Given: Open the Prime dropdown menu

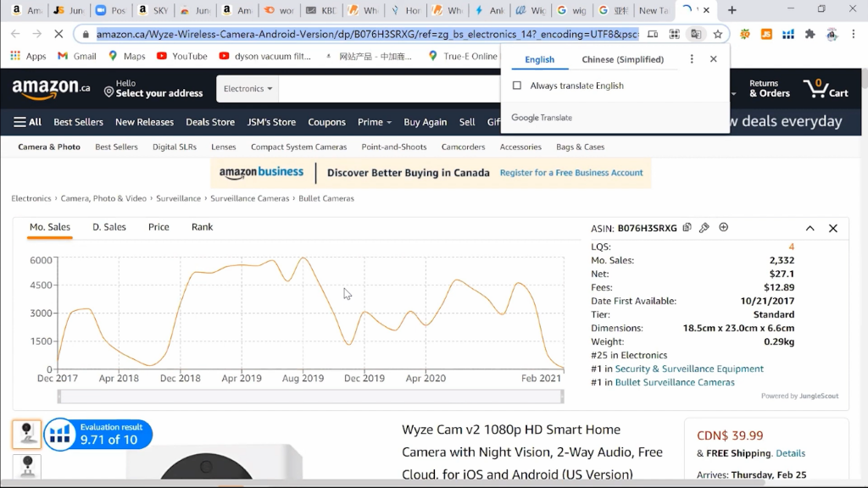Looking at the screenshot, I should [x=374, y=122].
